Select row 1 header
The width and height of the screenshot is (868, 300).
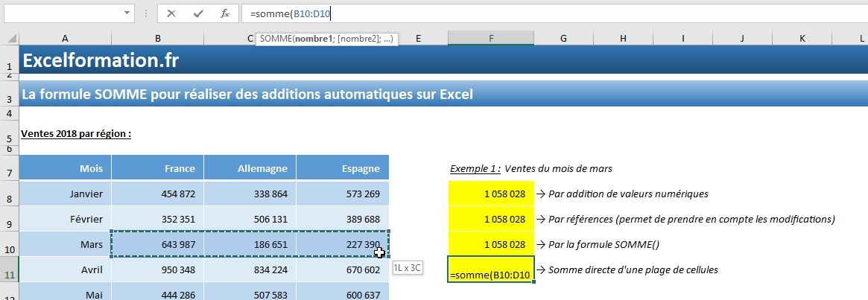tap(10, 60)
